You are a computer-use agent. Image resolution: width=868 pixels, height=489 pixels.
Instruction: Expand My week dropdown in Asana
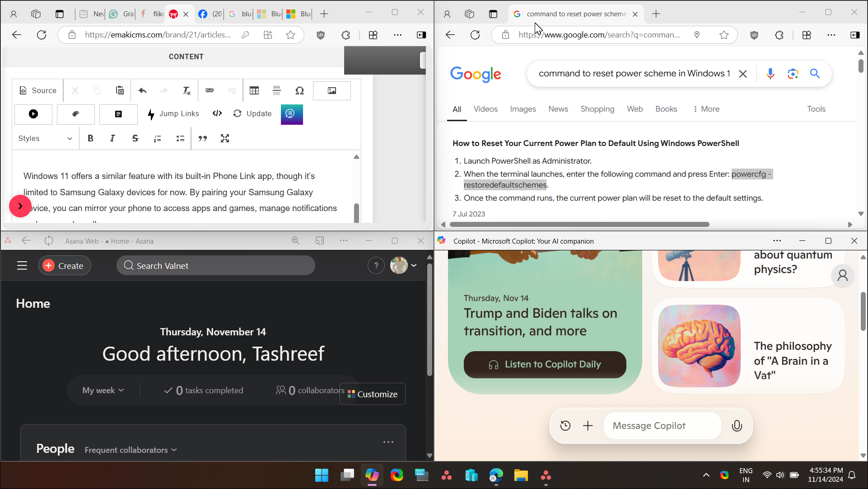(103, 390)
